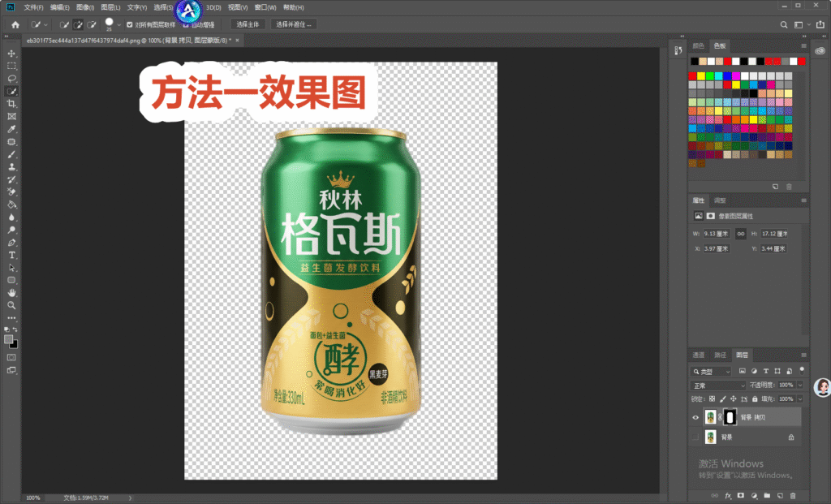Viewport: 831px width, 504px height.
Task: Click the link layers icon
Action: 714,496
